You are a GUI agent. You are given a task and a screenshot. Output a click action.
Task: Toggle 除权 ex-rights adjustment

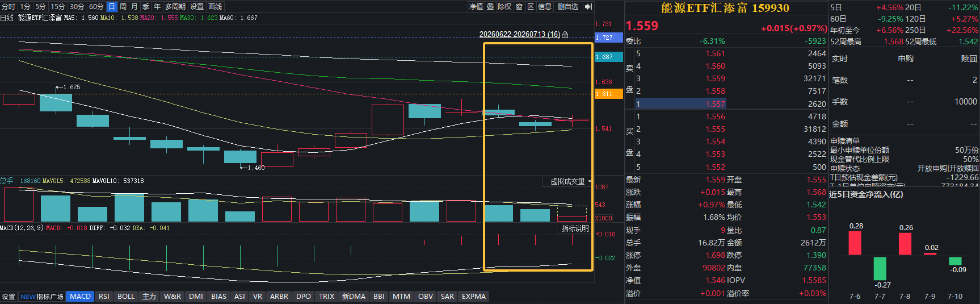tap(504, 7)
